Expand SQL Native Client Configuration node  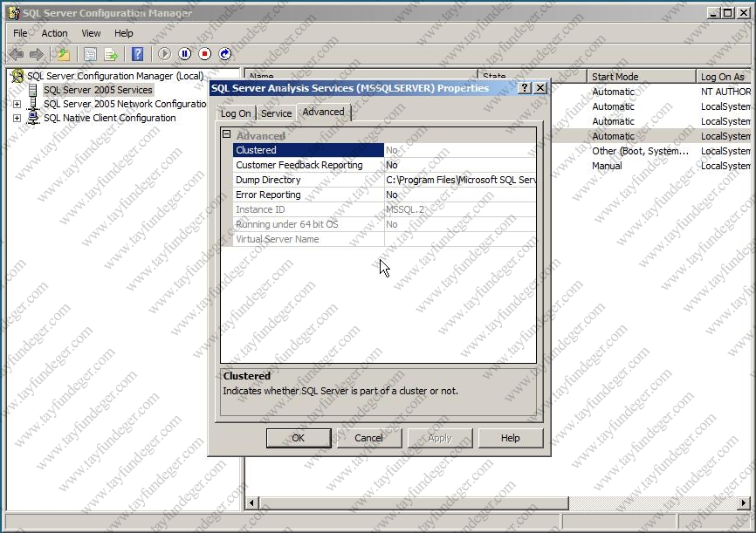(17, 118)
